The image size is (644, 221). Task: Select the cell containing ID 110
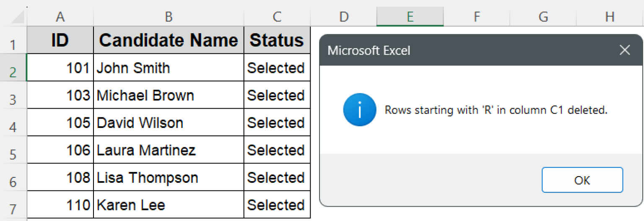coord(60,205)
